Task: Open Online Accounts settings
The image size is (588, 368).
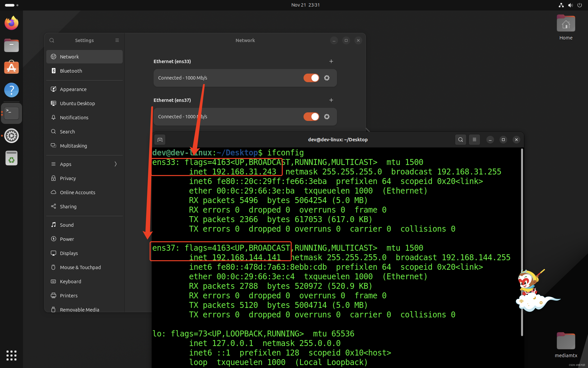Action: pyautogui.click(x=84, y=192)
